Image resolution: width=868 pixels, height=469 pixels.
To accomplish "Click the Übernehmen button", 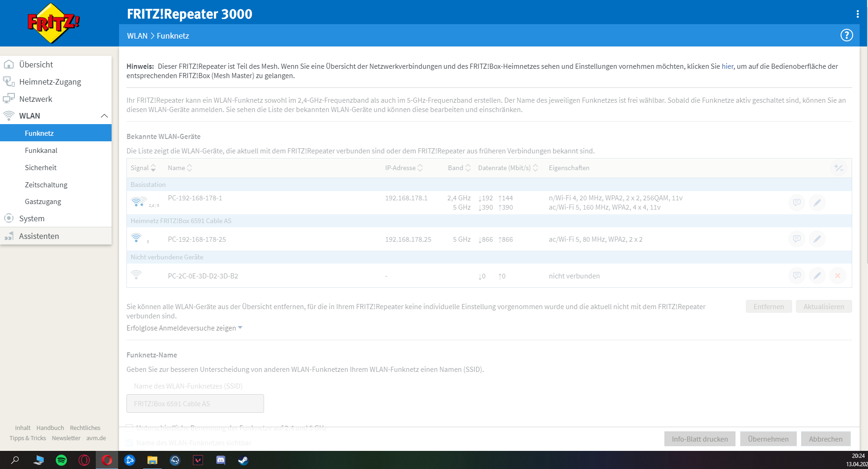I will click(768, 439).
